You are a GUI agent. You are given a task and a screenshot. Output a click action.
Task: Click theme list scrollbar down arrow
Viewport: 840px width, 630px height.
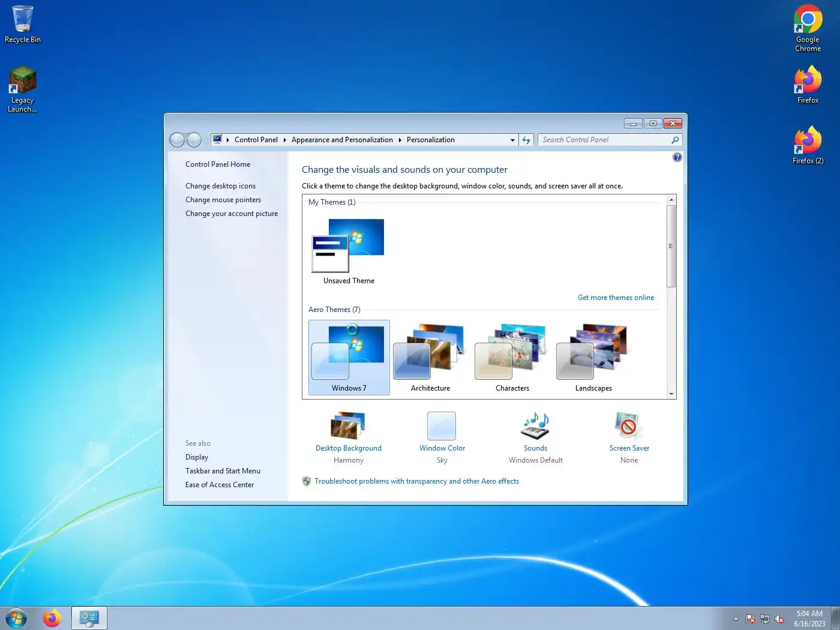tap(671, 394)
